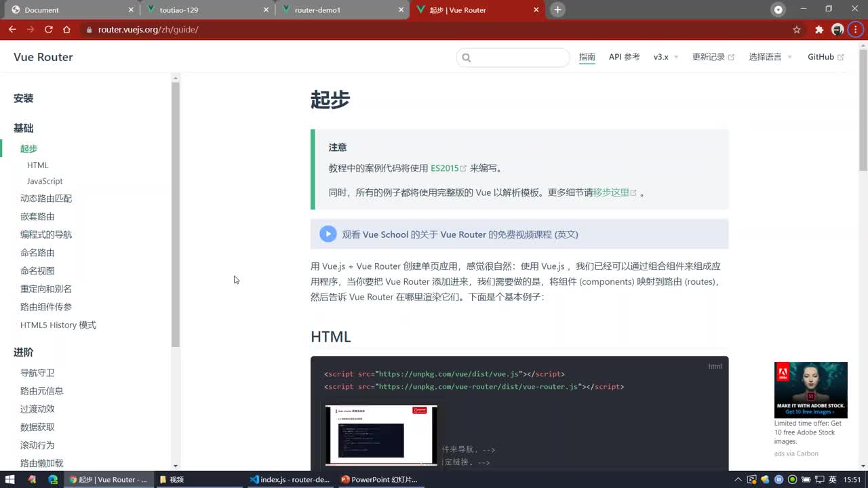Image resolution: width=868 pixels, height=488 pixels.
Task: Click the address bar URL
Action: click(148, 29)
